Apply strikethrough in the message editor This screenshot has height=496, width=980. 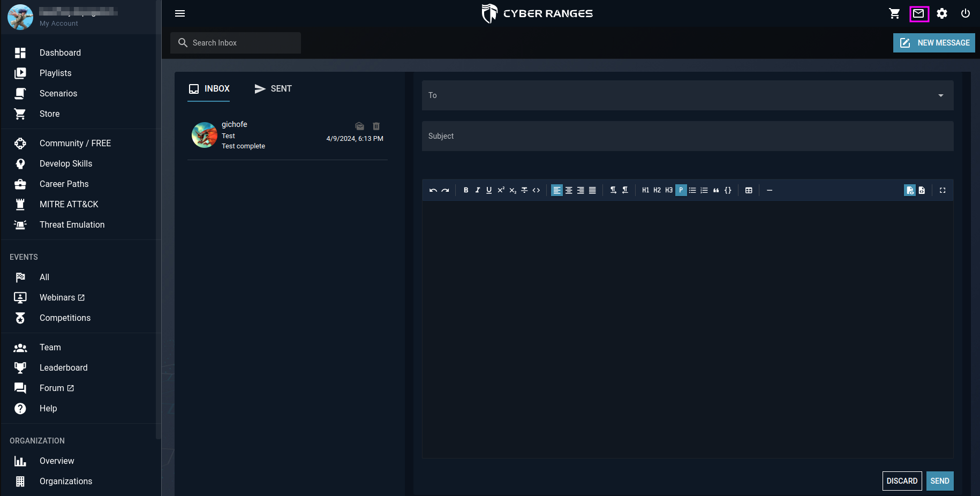(x=524, y=190)
